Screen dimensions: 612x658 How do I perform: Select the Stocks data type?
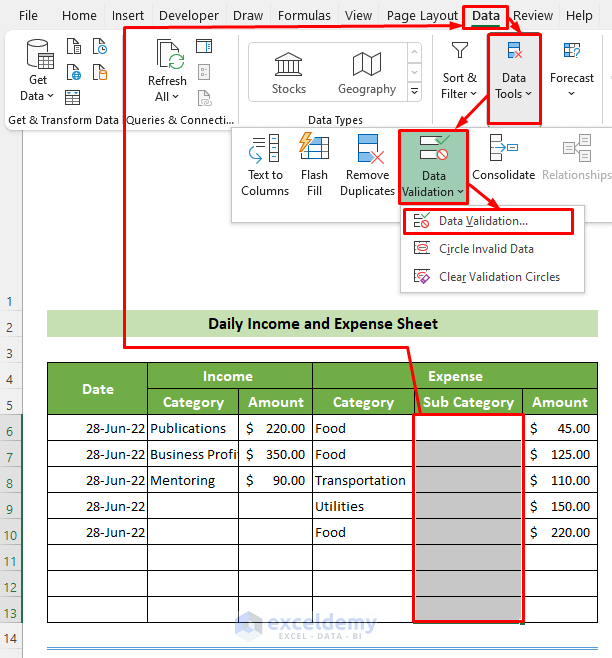coord(288,73)
